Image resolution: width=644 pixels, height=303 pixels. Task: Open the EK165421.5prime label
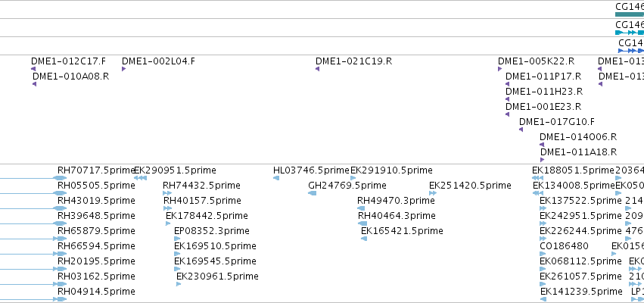click(x=402, y=231)
